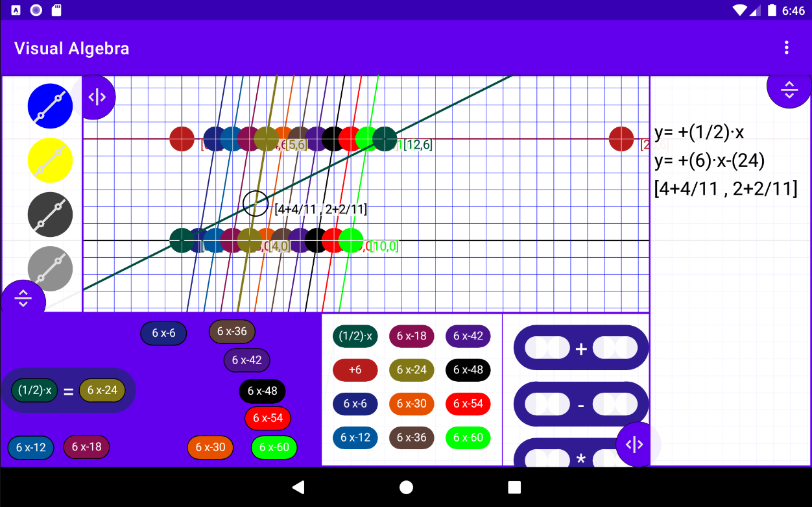Tap the loose 6 x-18 chip on purple workspace
812x507 pixels.
(x=87, y=447)
